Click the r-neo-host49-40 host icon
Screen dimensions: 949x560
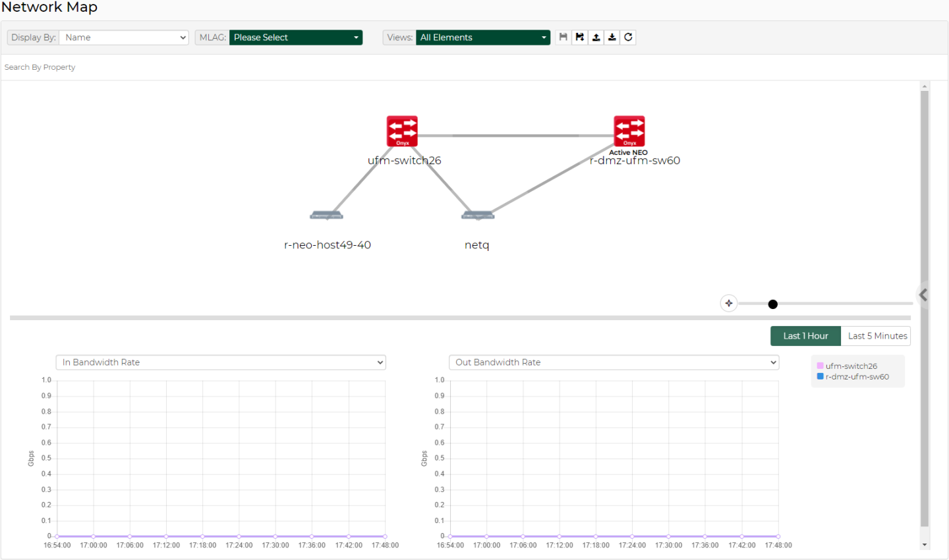pos(327,215)
